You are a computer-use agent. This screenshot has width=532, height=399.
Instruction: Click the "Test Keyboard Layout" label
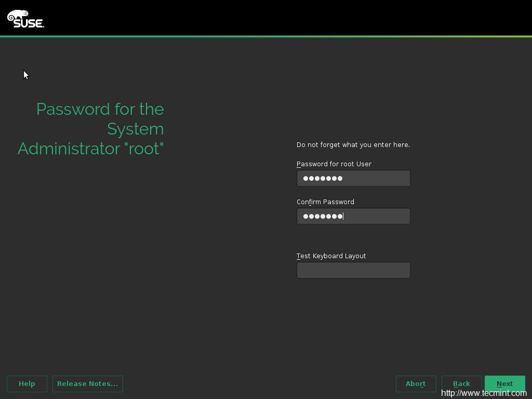click(331, 256)
